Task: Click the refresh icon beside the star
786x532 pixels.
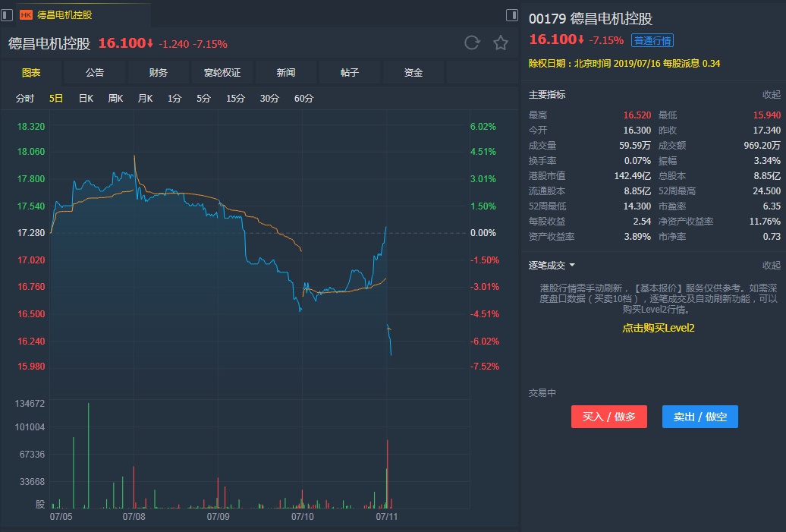Action: (472, 42)
